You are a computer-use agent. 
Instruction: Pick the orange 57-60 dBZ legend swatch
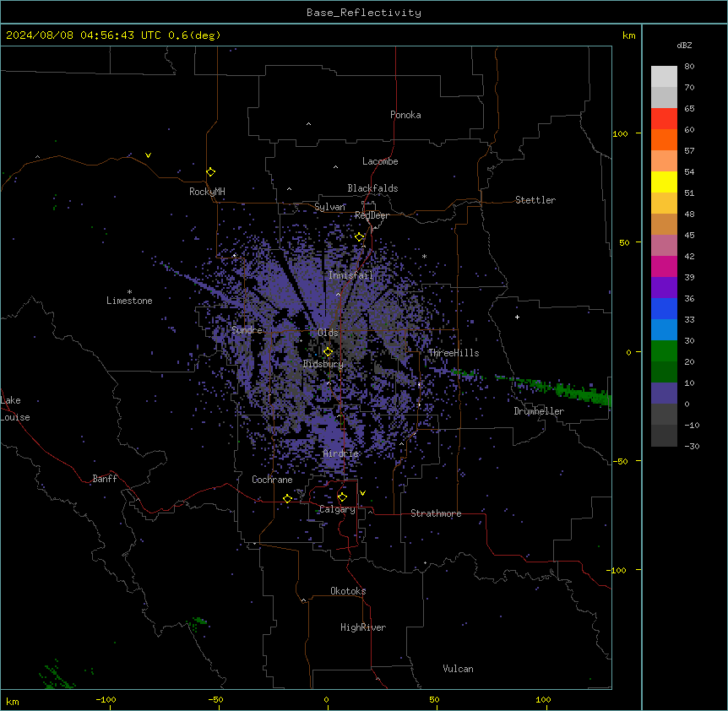tap(664, 139)
